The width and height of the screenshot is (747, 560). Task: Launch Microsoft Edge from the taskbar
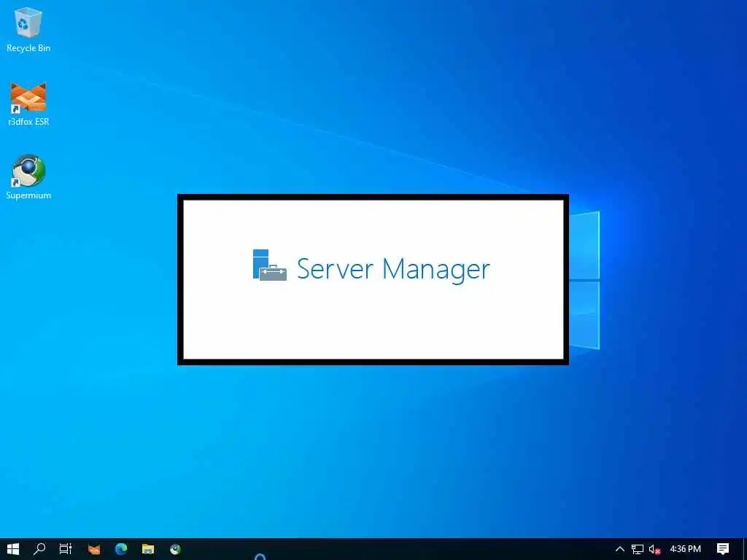pyautogui.click(x=121, y=549)
